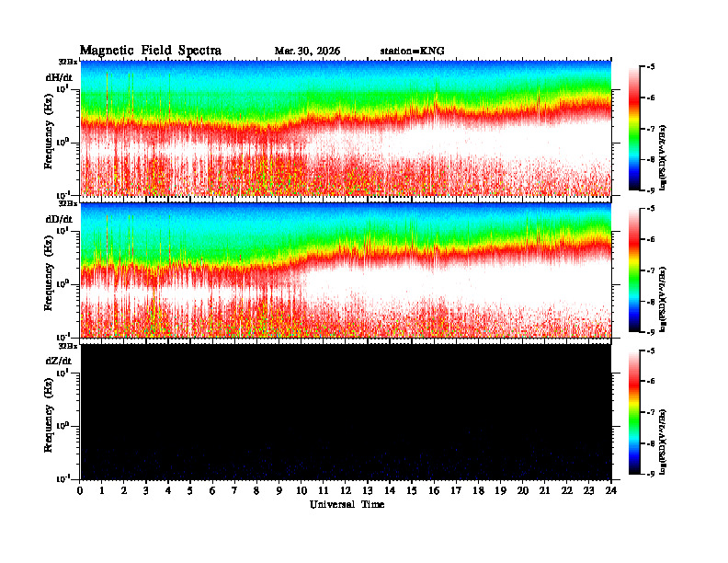The height and width of the screenshot is (563, 728).
Task: Click the hour 24 tick label
Action: pos(611,491)
